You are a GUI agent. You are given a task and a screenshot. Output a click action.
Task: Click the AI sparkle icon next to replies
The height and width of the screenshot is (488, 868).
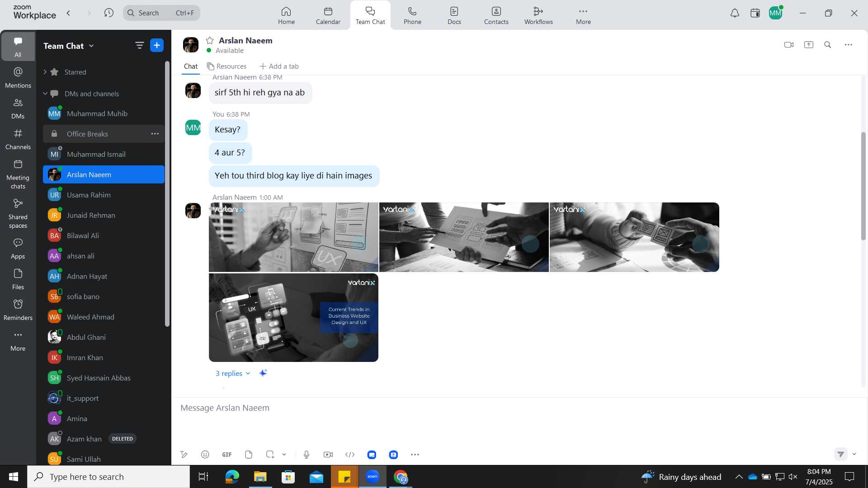(263, 373)
